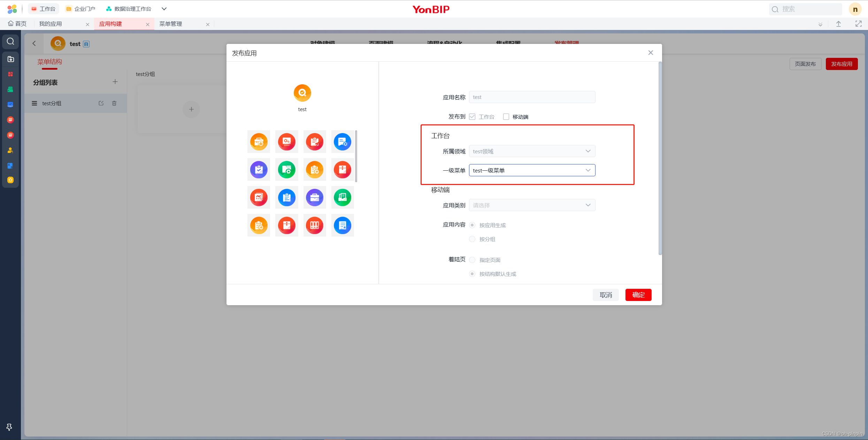The image size is (868, 440).
Task: Select the 指定页面 landing page option
Action: tap(472, 260)
